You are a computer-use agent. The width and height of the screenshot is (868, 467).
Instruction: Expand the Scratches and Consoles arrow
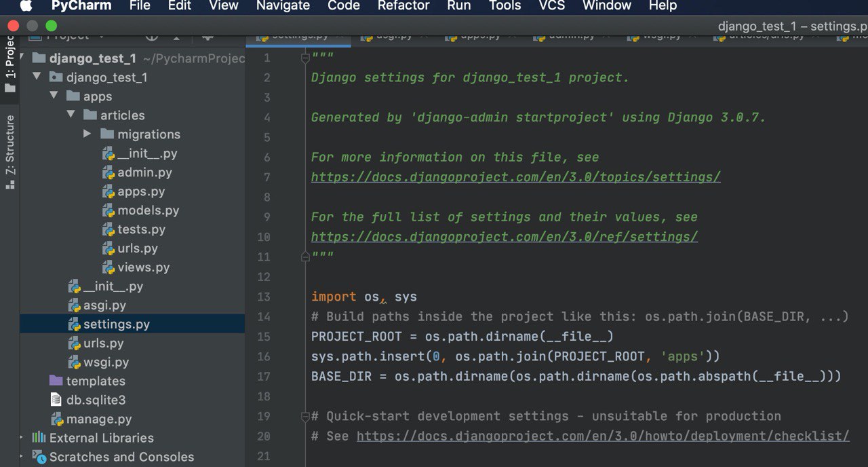[x=22, y=457]
